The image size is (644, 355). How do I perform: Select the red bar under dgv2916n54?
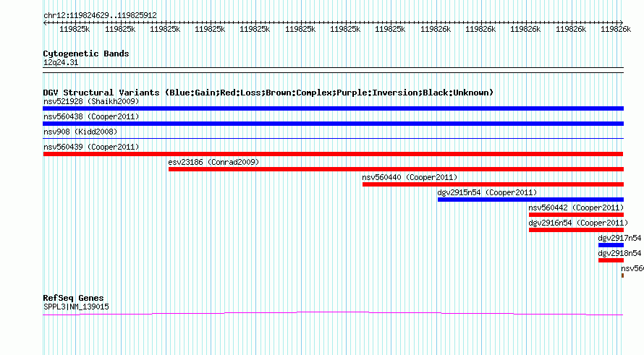576,230
